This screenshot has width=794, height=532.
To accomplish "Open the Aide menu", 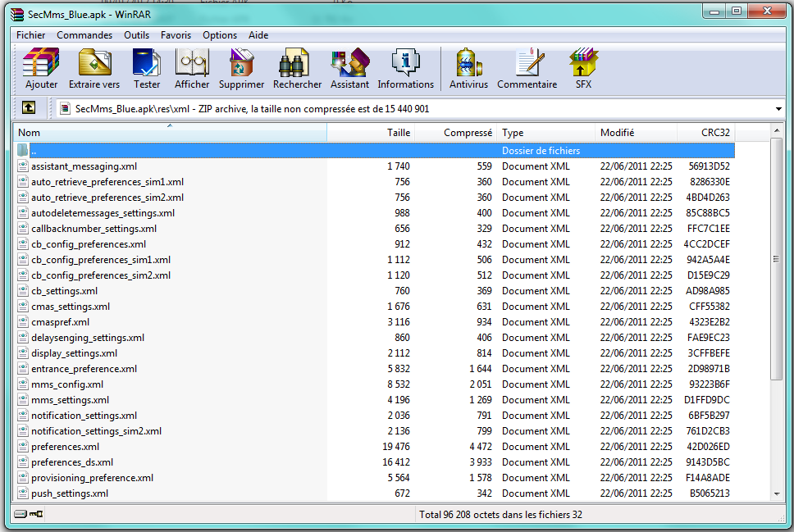I will pos(258,35).
